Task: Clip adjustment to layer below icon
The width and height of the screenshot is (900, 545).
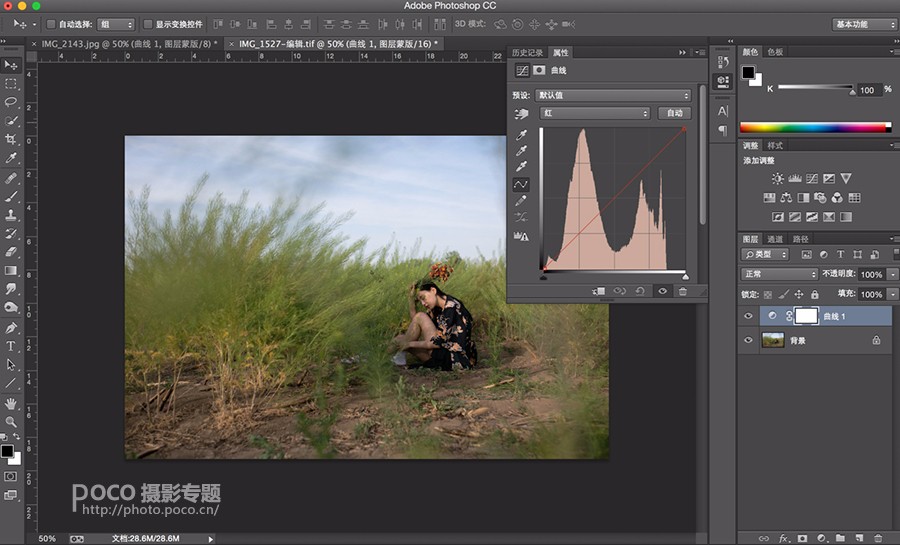Action: (x=599, y=291)
